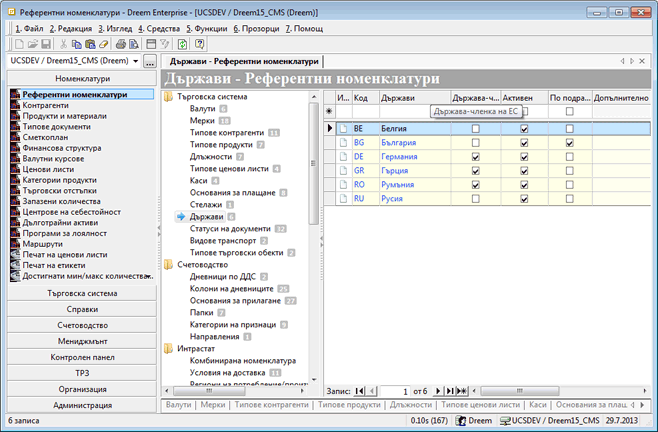Click the Dreem user icon in status bar
The image size is (658, 432).
461,421
